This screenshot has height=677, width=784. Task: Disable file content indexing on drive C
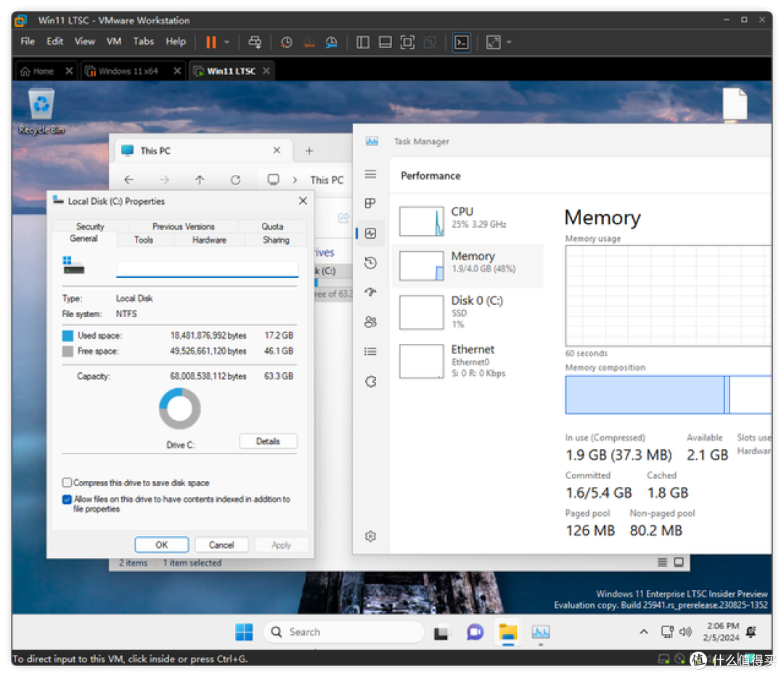tap(66, 499)
